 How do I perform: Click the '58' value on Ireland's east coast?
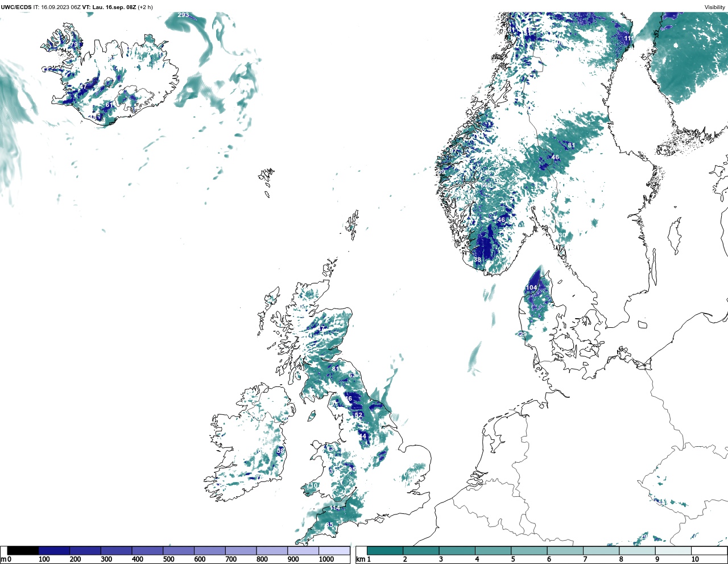tap(280, 450)
